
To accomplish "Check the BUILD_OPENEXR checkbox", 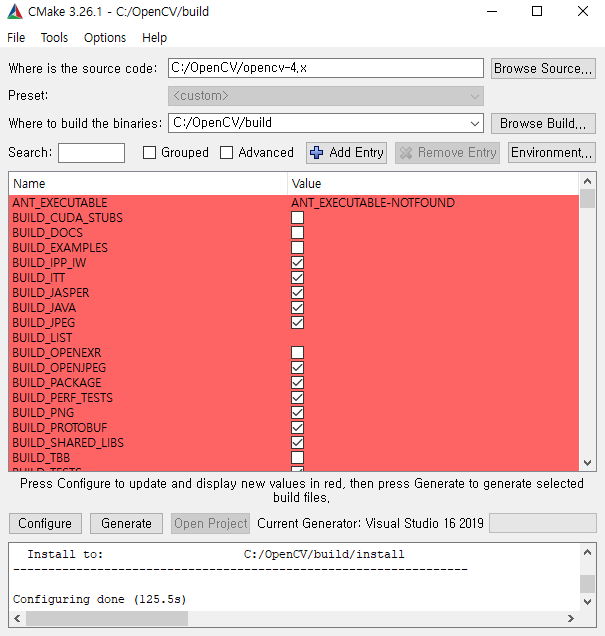I will 297,353.
